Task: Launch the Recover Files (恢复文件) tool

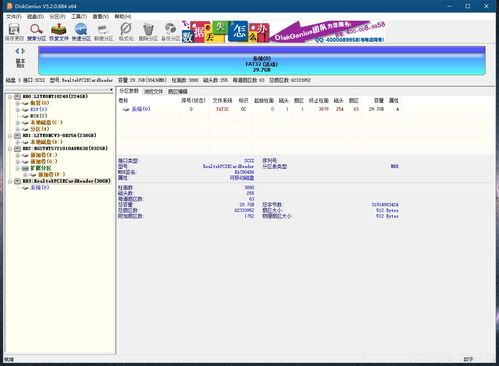Action: 59,32
